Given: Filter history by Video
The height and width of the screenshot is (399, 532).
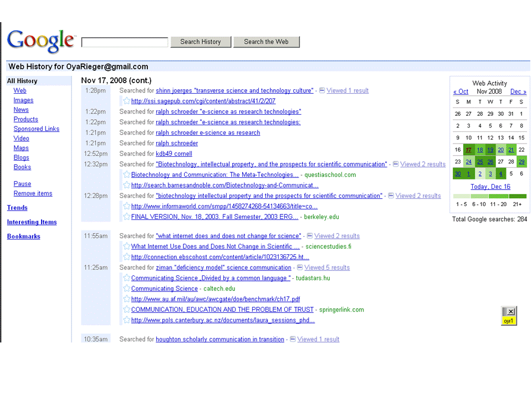Looking at the screenshot, I should click(22, 139).
